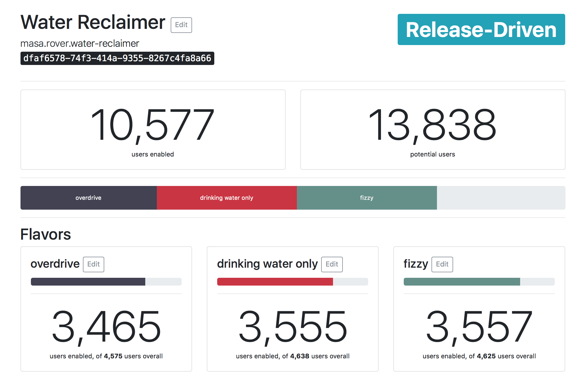Select the fizzy segment in distribution bar
Viewport: 588px width, 380px height.
[x=367, y=198]
